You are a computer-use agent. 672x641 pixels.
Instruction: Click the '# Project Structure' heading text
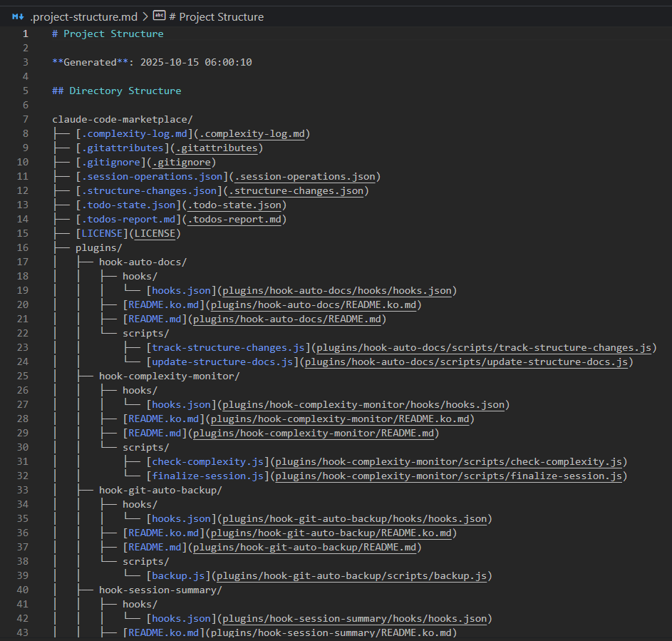click(108, 34)
